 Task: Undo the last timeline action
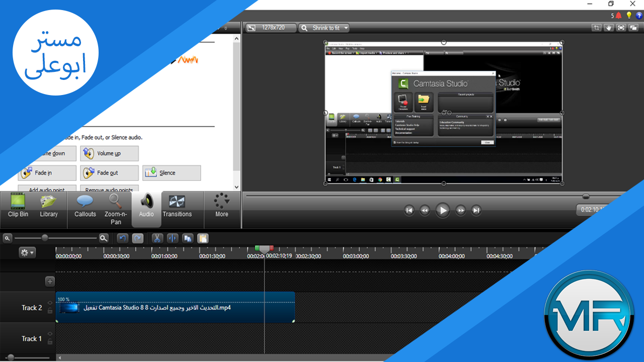[122, 238]
